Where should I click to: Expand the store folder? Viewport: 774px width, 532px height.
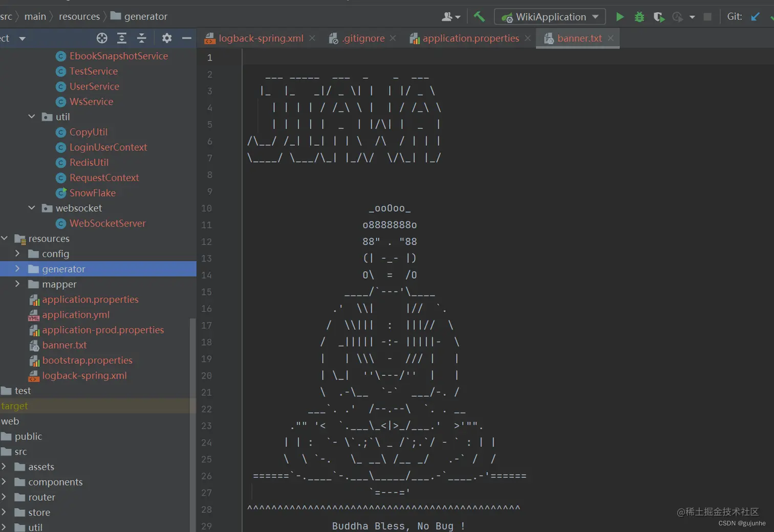[4, 512]
